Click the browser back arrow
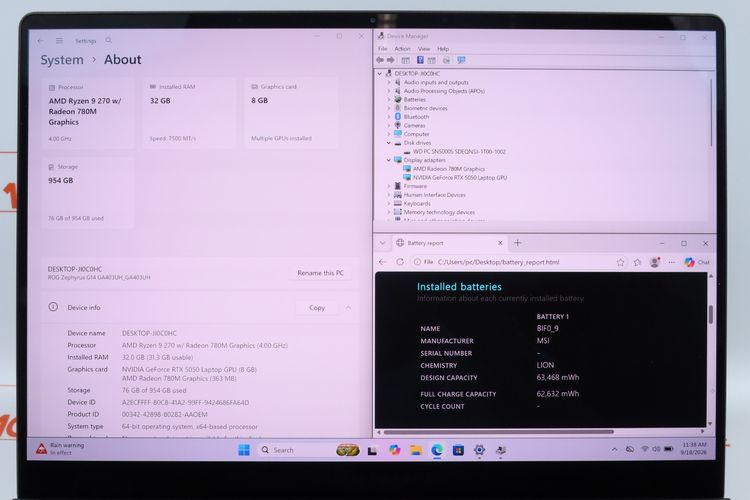 [x=382, y=262]
